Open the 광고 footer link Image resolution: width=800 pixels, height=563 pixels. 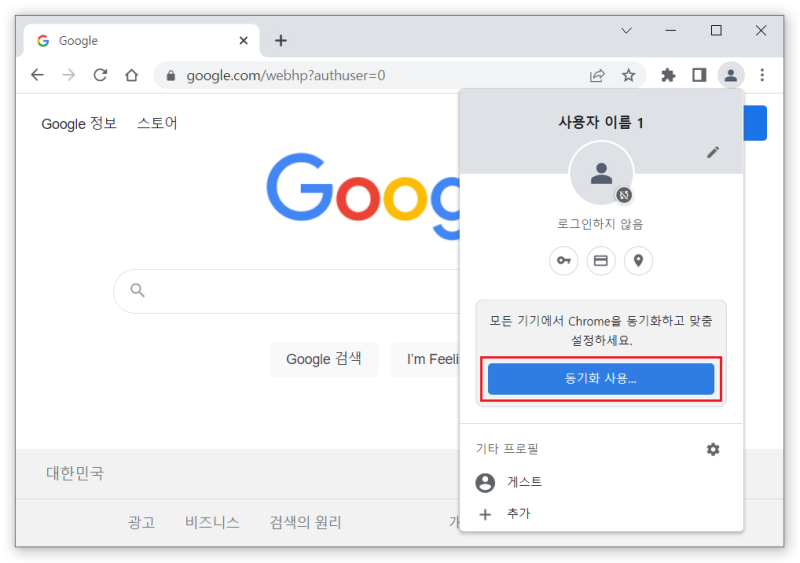[x=141, y=522]
